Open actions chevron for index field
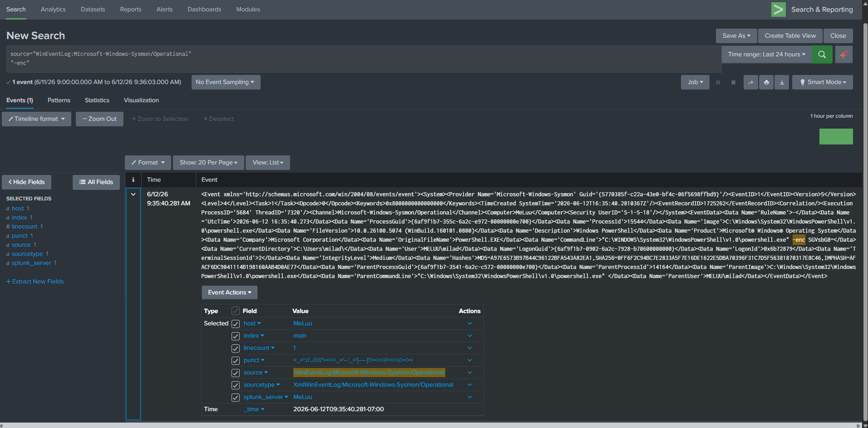Screen dimensions: 868x428 click(469, 336)
